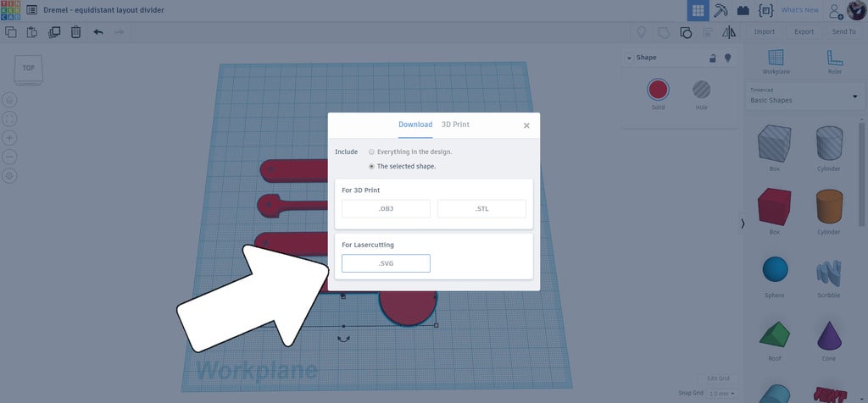Switch to the Download tab
This screenshot has width=868, height=403.
415,124
